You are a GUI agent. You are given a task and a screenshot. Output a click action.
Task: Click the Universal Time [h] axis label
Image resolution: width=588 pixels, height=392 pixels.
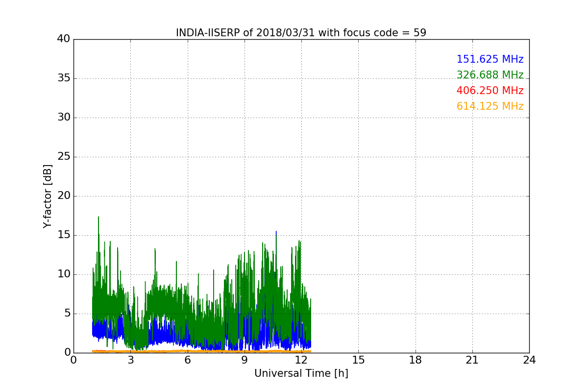301,373
